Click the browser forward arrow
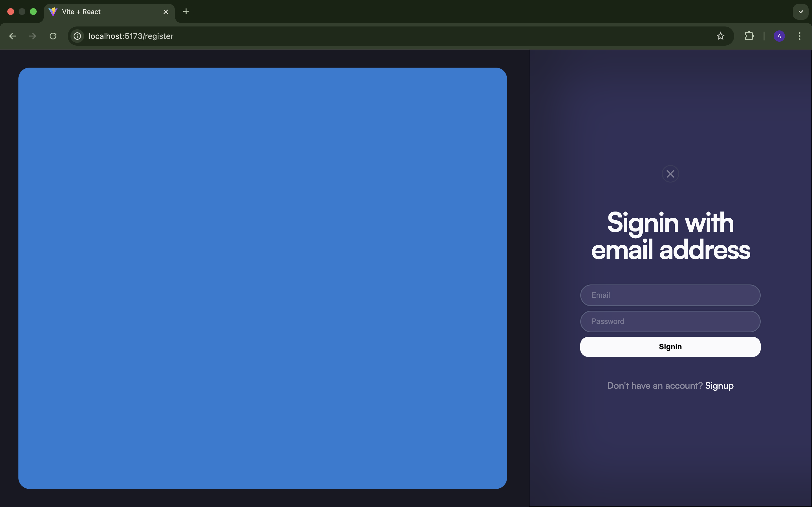The image size is (812, 507). coord(32,36)
